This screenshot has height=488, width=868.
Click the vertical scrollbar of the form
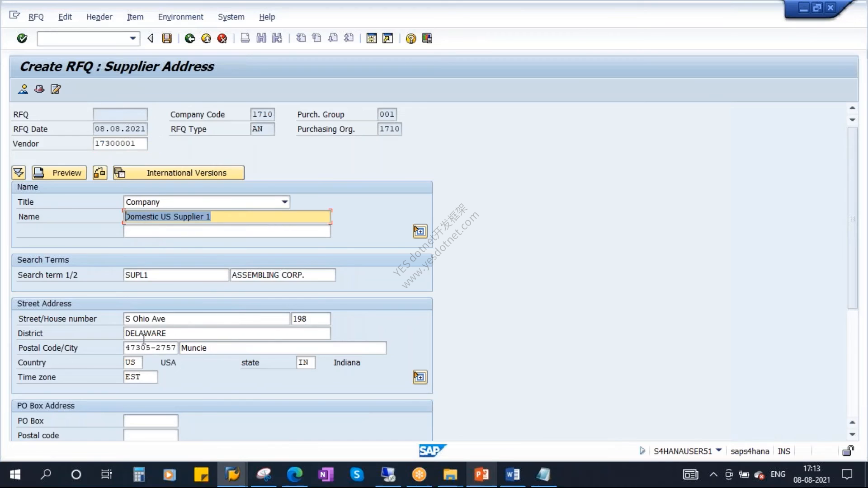tap(852, 218)
